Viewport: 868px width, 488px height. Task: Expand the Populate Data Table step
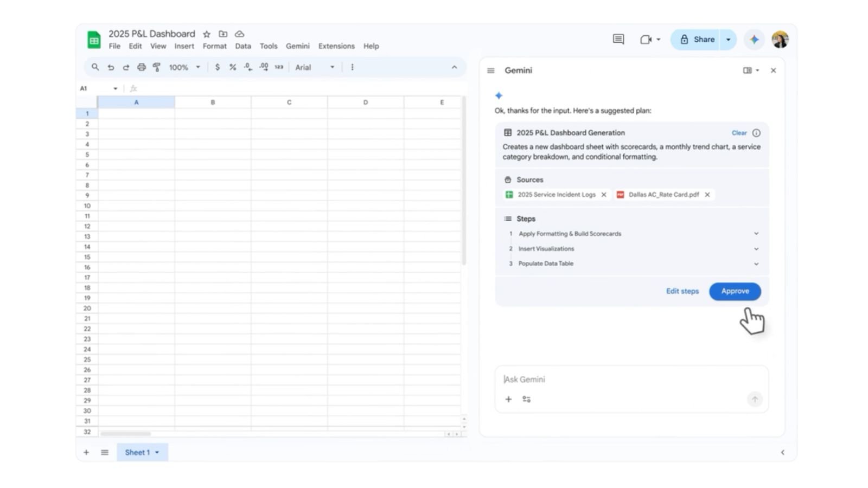coord(756,264)
